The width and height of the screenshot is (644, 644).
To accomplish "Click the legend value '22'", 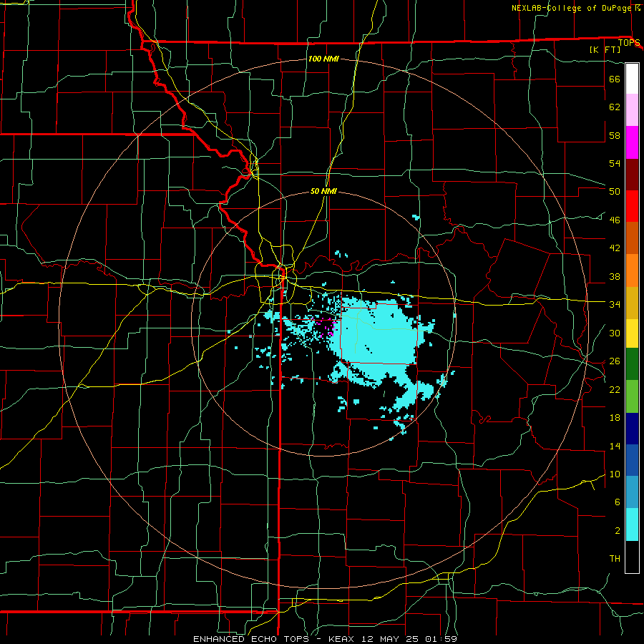I will coord(615,389).
